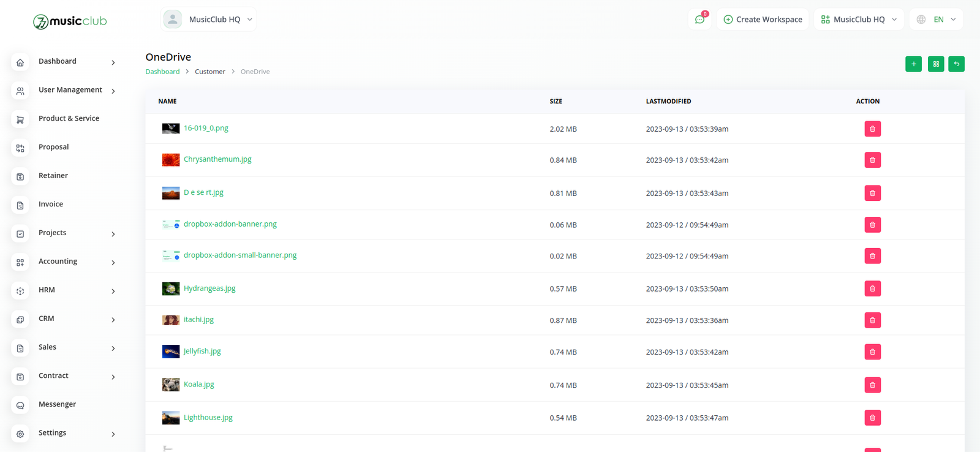Delete the file 16-019_0.png
Screen dimensions: 980x452
872,129
